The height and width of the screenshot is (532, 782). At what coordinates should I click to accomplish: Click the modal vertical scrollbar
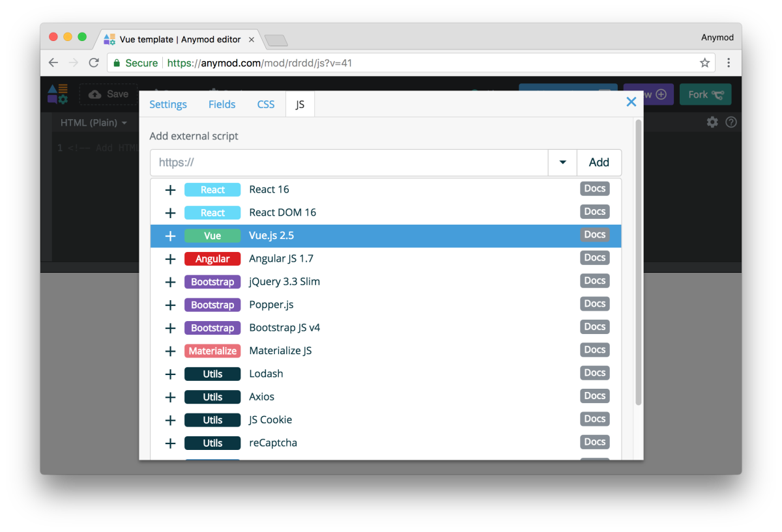point(639,262)
